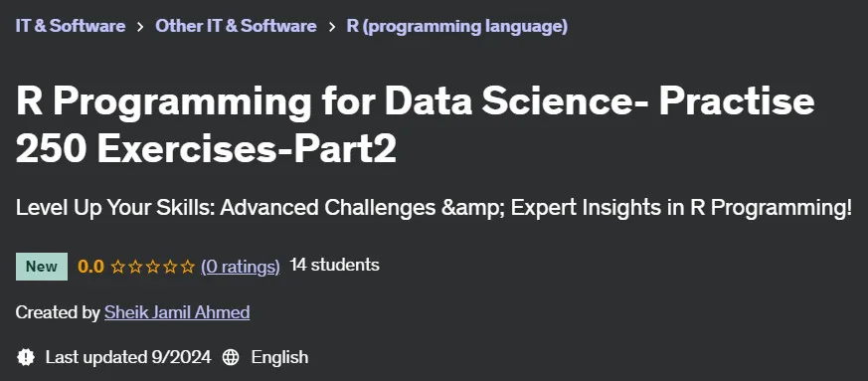Click the green New badge
Screen dimensions: 868x381
point(42,267)
